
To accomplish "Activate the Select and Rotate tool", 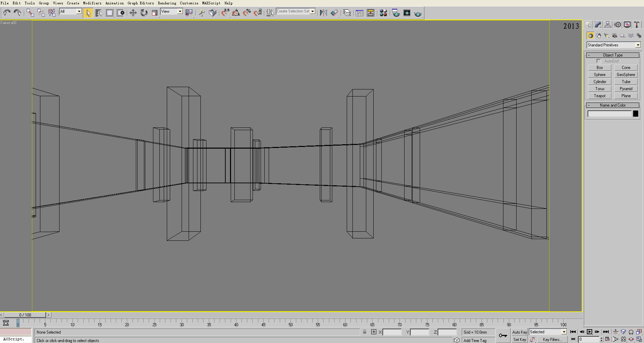I will 144,13.
